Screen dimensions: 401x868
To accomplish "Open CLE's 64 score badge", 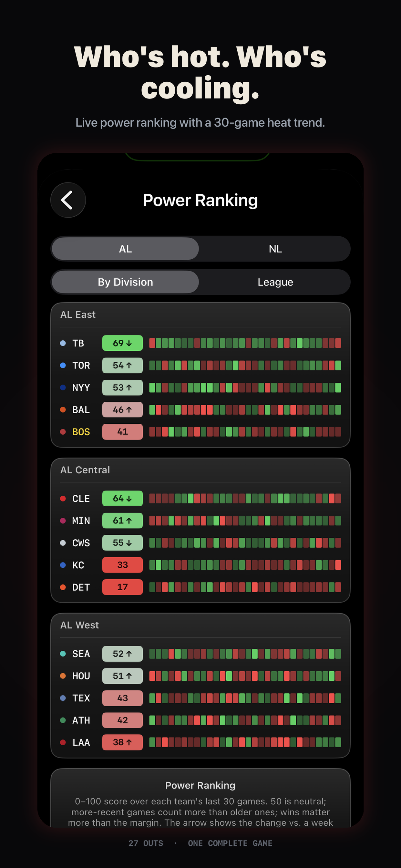I will (x=122, y=498).
